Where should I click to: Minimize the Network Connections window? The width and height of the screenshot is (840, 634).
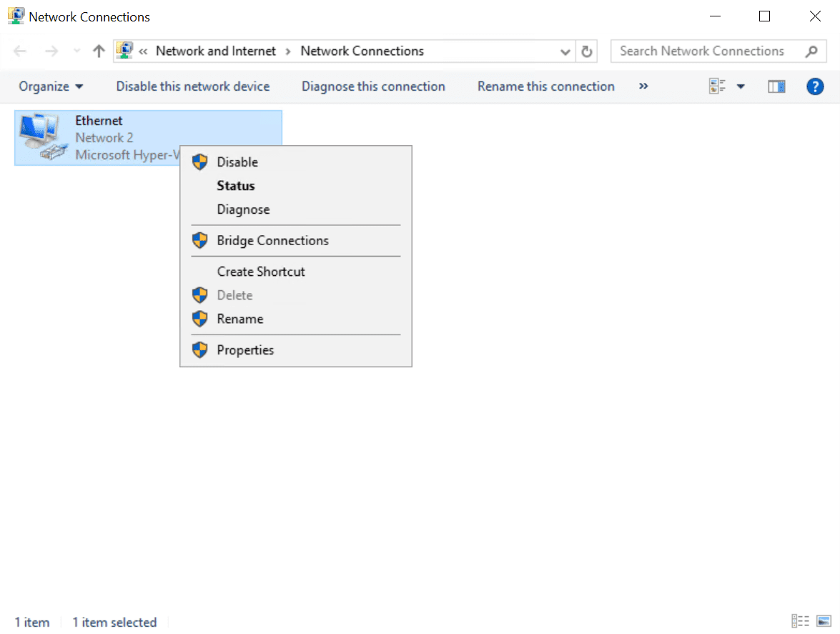click(715, 16)
